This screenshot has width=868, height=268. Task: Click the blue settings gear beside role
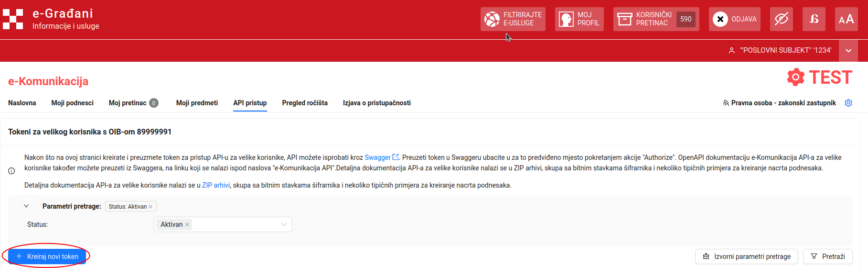coord(848,103)
